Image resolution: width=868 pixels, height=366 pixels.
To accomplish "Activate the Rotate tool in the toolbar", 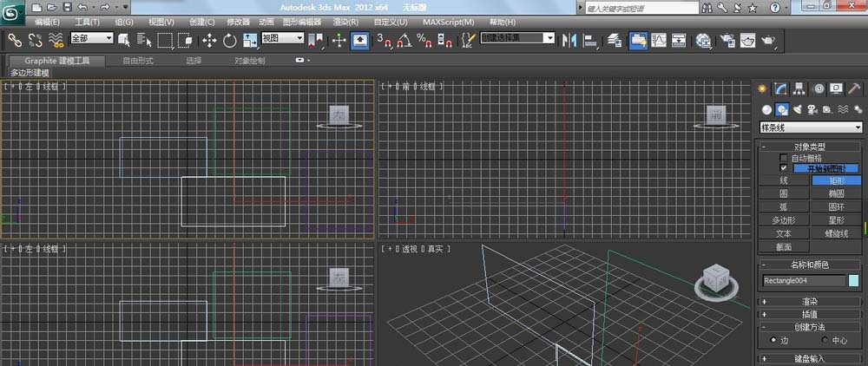I will (x=230, y=40).
